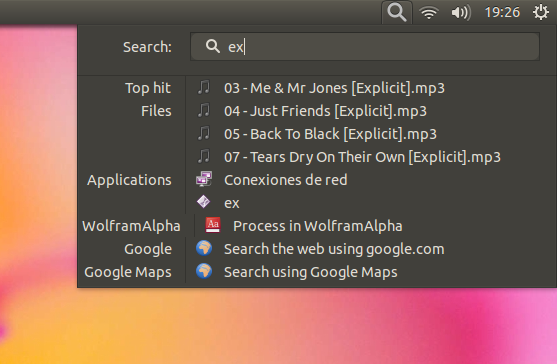Click the Applications category label
Viewport: 557px width, 364px height.
coord(129,180)
